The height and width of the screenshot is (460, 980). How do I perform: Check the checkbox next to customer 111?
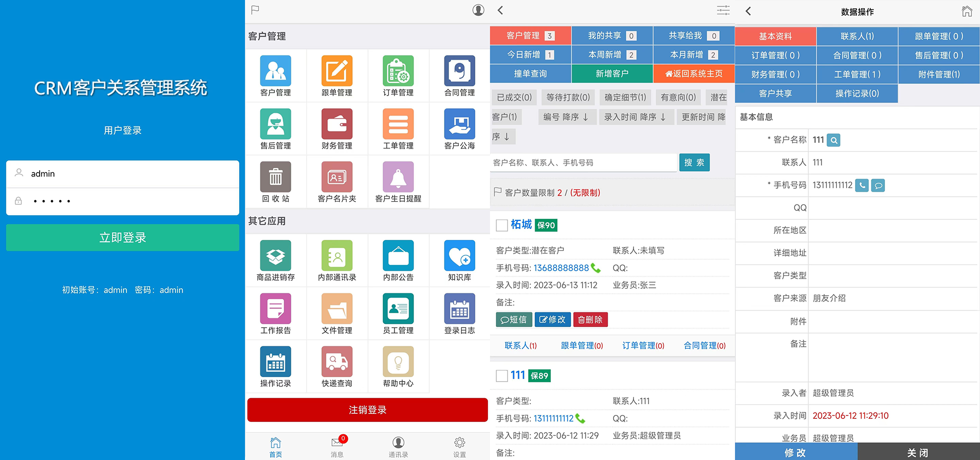tap(501, 375)
